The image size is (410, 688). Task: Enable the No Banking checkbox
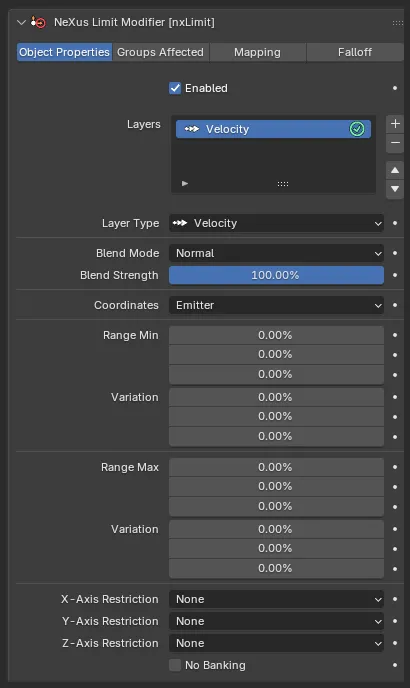click(175, 665)
